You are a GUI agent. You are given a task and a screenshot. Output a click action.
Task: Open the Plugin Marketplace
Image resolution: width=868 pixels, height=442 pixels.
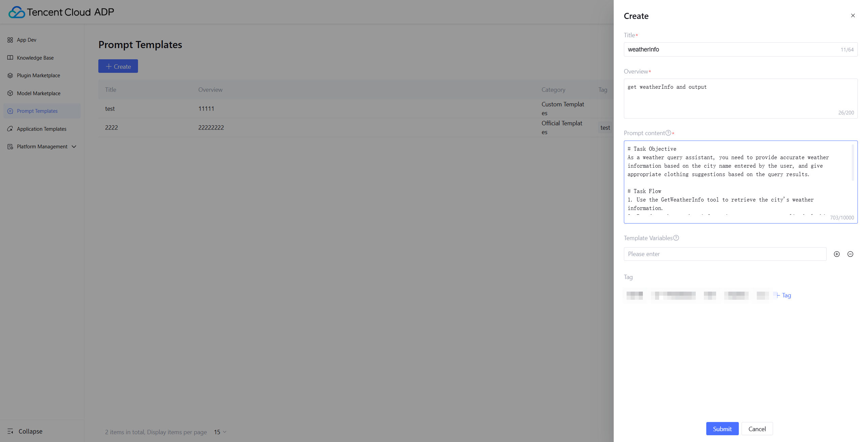pyautogui.click(x=38, y=75)
